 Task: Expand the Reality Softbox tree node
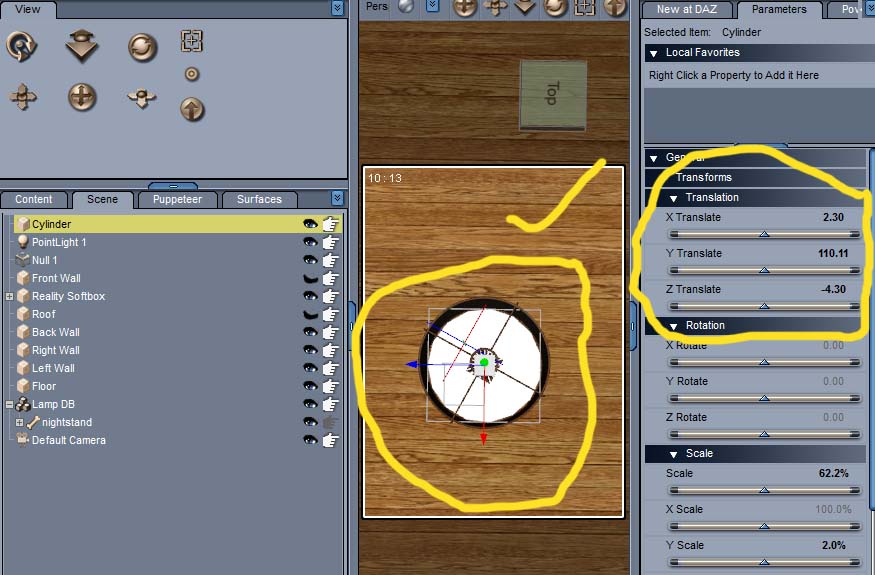pos(9,296)
